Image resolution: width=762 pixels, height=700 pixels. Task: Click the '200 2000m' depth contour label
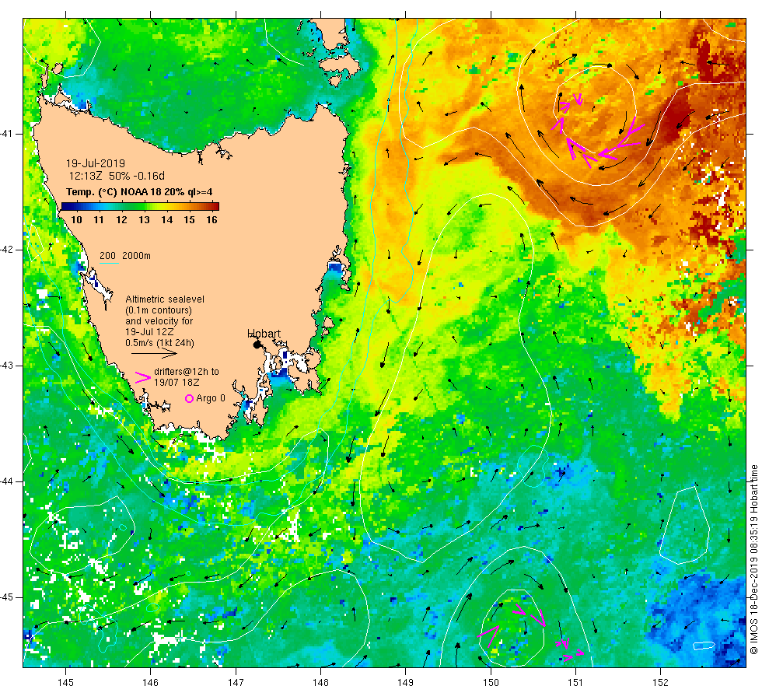pos(125,256)
